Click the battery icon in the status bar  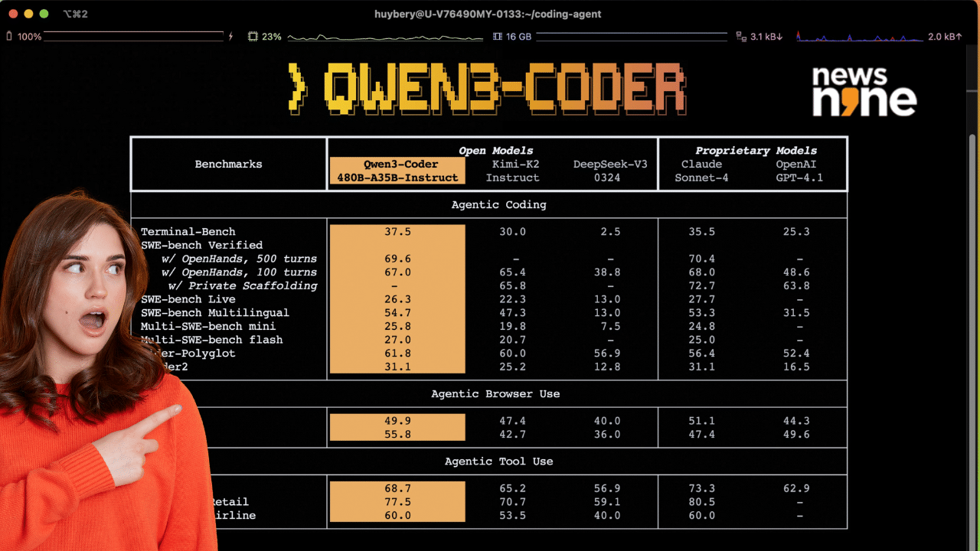click(x=9, y=36)
